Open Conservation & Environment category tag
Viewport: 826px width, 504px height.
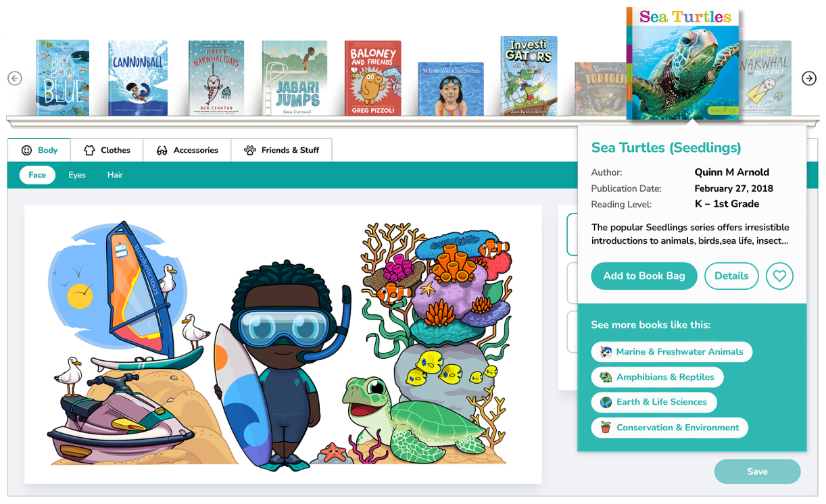tap(670, 428)
